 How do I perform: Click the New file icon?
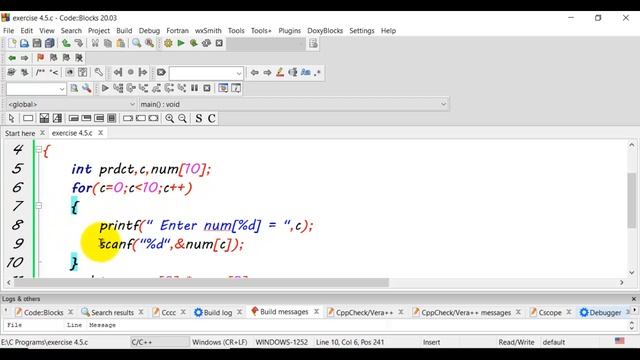tap(12, 43)
